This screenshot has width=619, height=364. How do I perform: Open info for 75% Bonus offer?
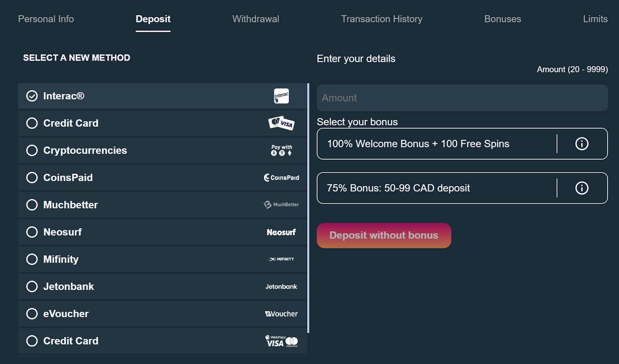(x=581, y=188)
